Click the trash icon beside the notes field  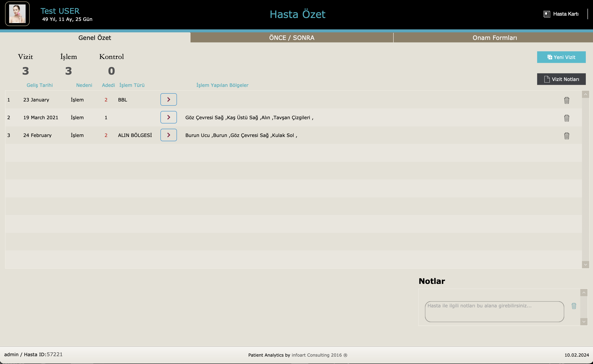[x=574, y=306]
